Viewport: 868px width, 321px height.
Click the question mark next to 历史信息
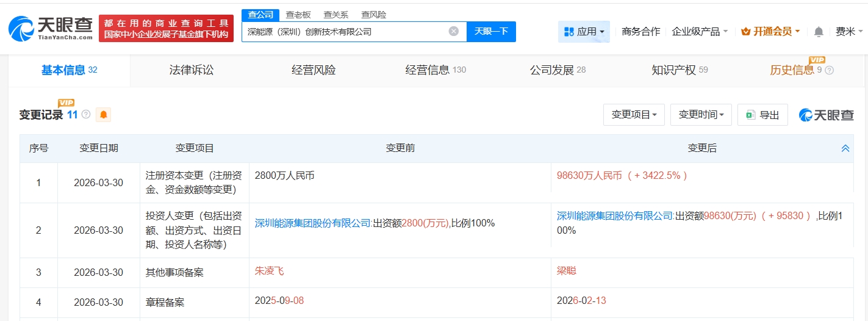click(829, 70)
